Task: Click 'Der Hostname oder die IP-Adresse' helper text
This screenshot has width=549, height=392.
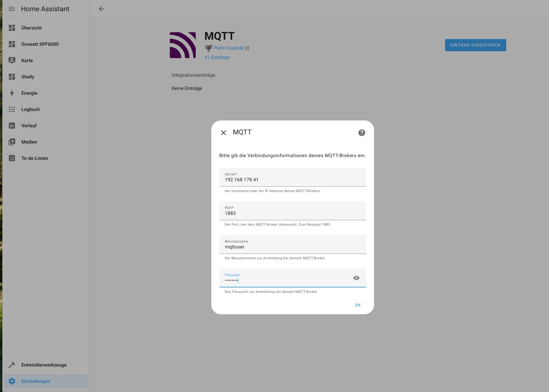Action: (273, 191)
